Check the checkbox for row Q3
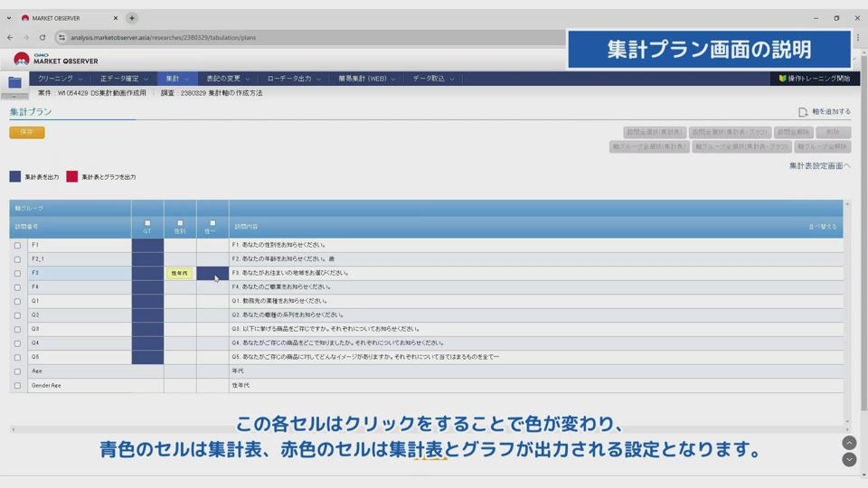 [17, 329]
